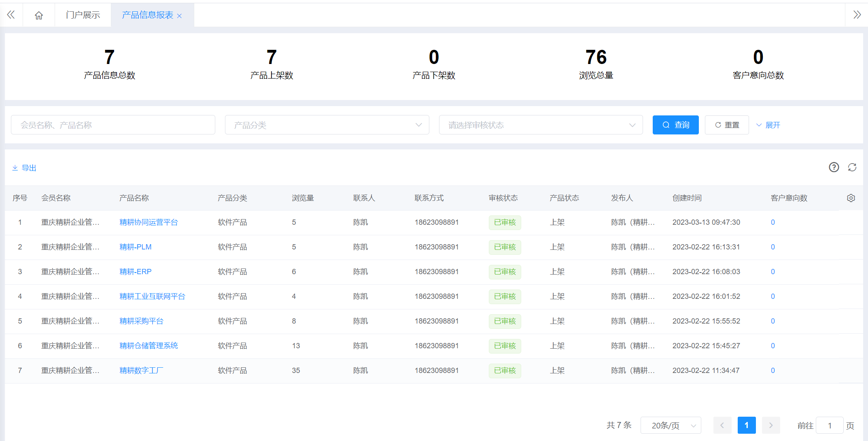Click 客户意向数 value in 精耕数字工厂 row
868x441 pixels.
[x=773, y=371]
